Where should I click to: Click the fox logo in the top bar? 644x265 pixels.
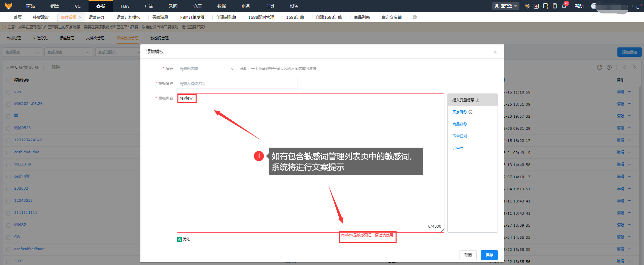[x=9, y=6]
